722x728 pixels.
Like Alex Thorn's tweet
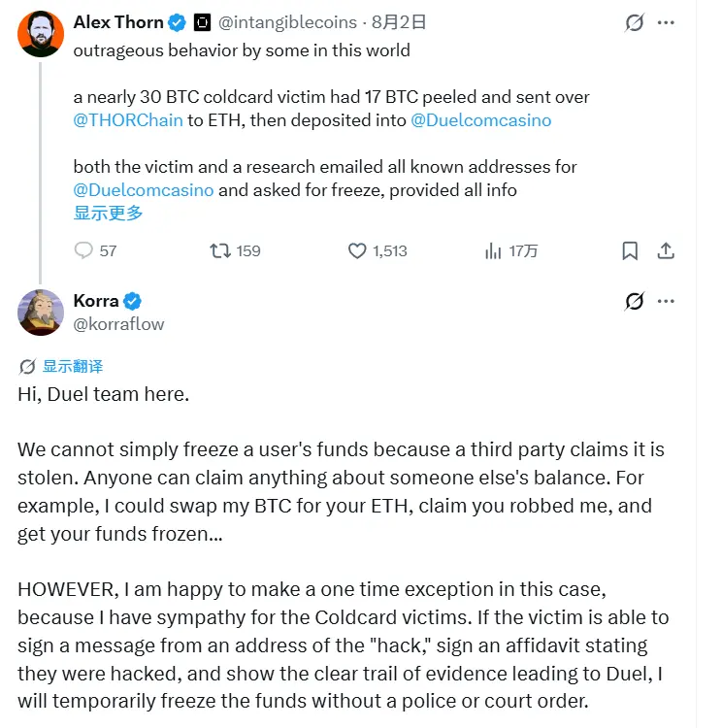point(377,250)
